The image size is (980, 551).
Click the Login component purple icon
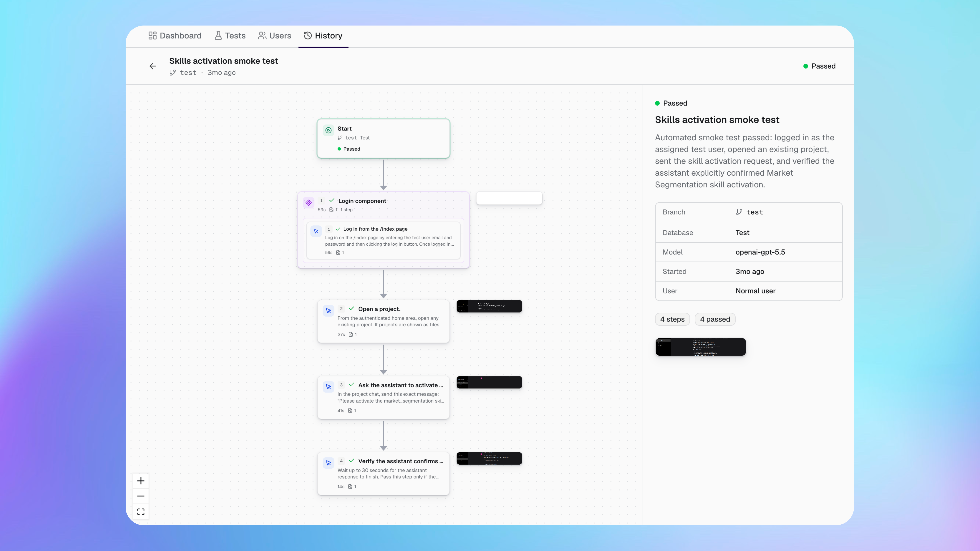[309, 203]
